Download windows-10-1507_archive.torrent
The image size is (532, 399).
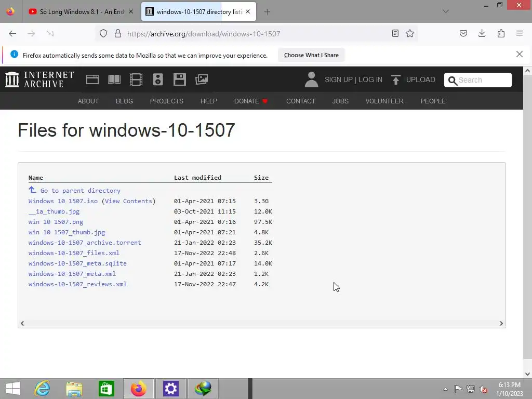[x=85, y=243]
